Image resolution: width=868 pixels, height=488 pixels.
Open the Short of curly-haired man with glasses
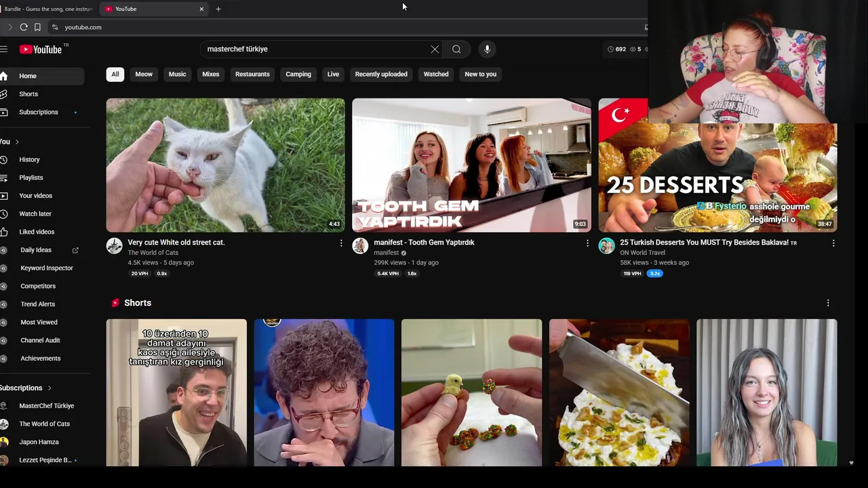point(324,393)
